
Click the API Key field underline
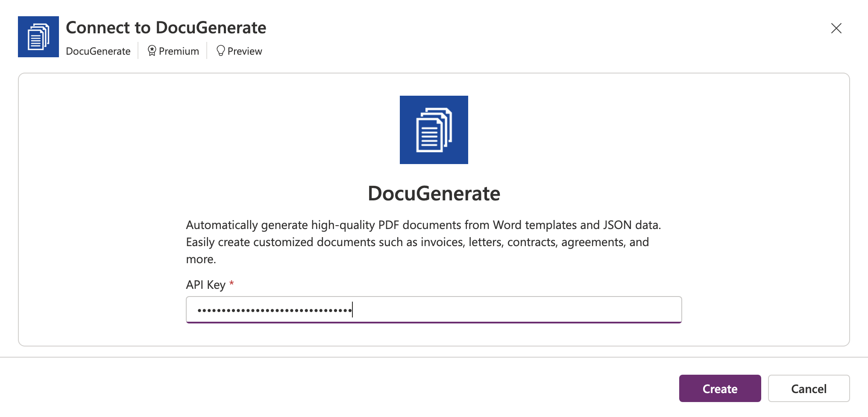click(434, 323)
